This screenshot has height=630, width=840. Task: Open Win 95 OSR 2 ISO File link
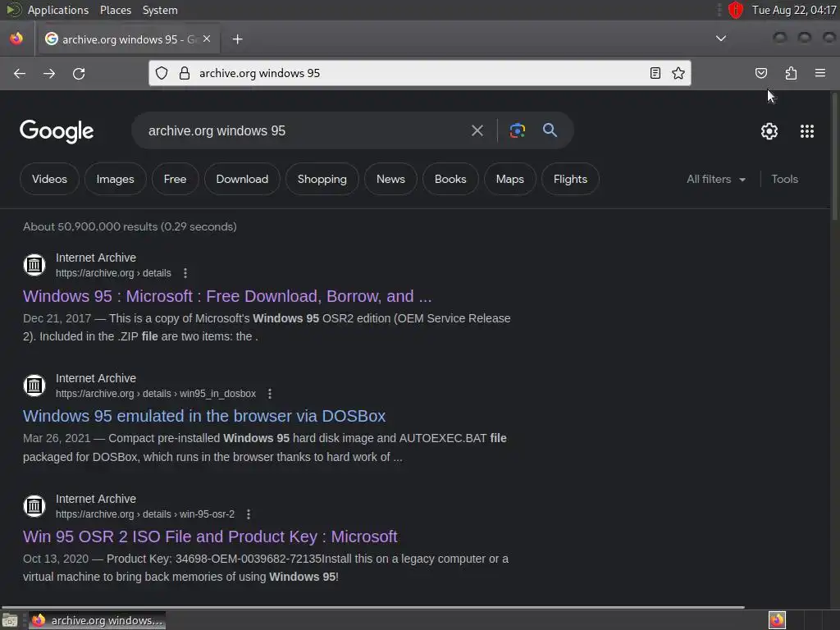coord(210,536)
